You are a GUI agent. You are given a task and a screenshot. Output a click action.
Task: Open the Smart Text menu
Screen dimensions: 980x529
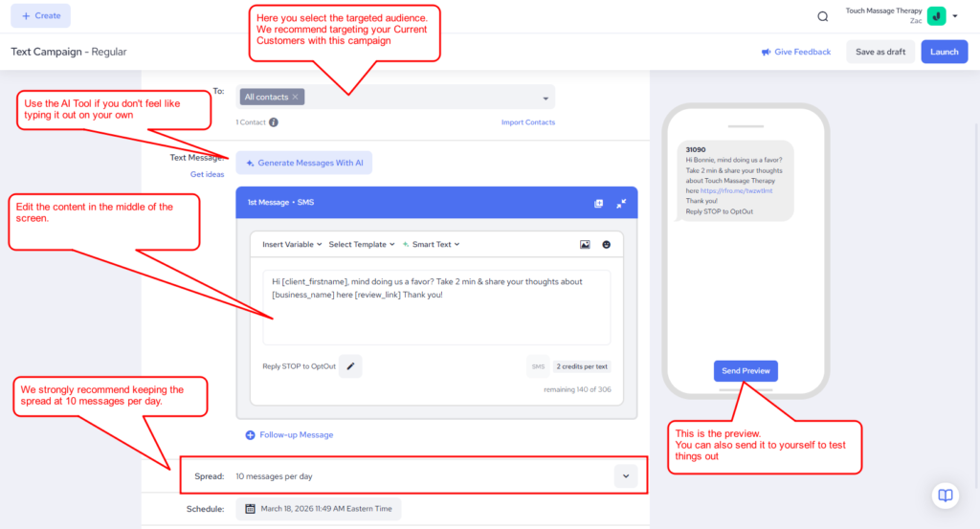[x=432, y=245]
